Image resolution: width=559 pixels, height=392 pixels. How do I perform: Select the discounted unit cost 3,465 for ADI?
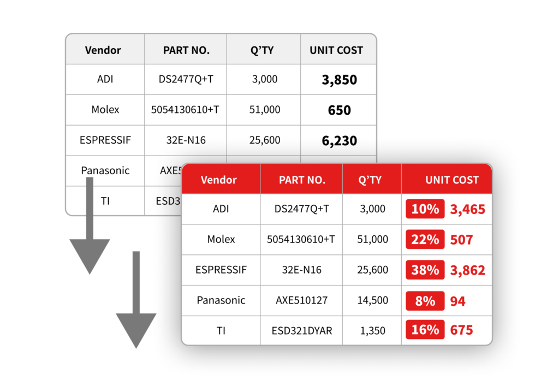click(467, 209)
